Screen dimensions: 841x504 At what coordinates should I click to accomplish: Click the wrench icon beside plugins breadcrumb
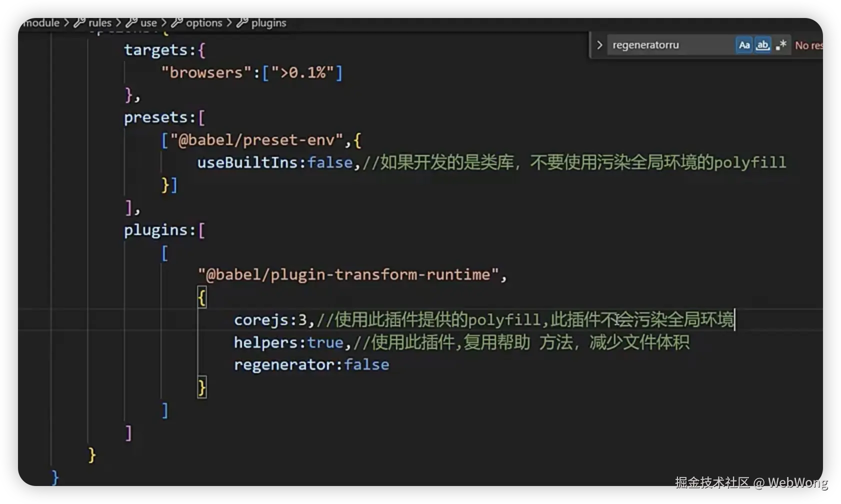point(242,23)
